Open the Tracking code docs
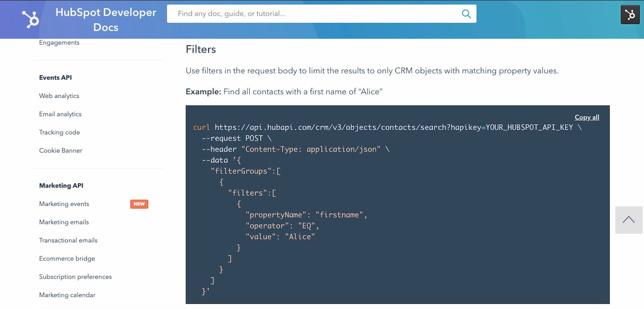 coord(59,132)
